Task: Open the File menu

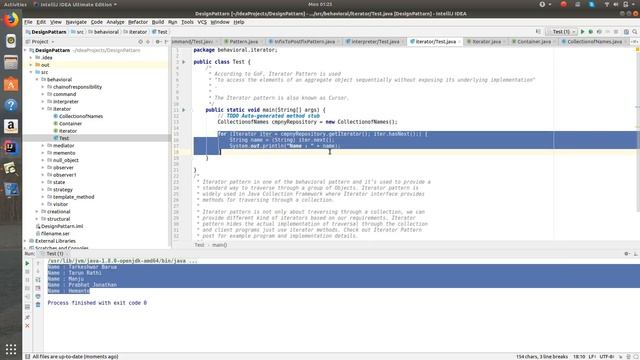Action: point(28,22)
